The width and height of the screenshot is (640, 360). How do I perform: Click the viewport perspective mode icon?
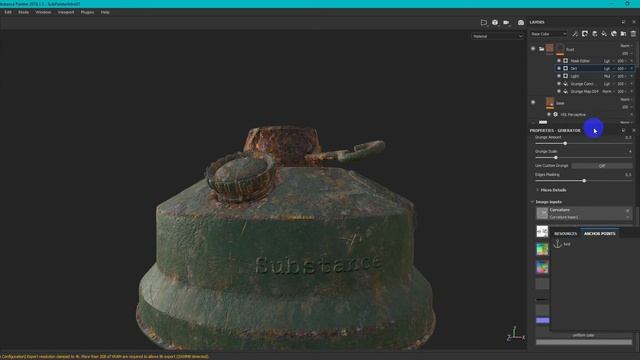[x=484, y=22]
